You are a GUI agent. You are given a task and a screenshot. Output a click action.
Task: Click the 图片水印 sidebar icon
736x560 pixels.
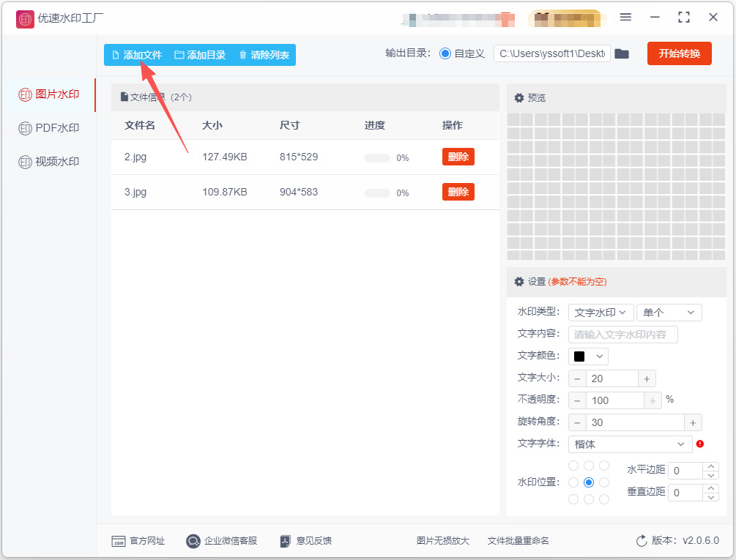click(25, 94)
